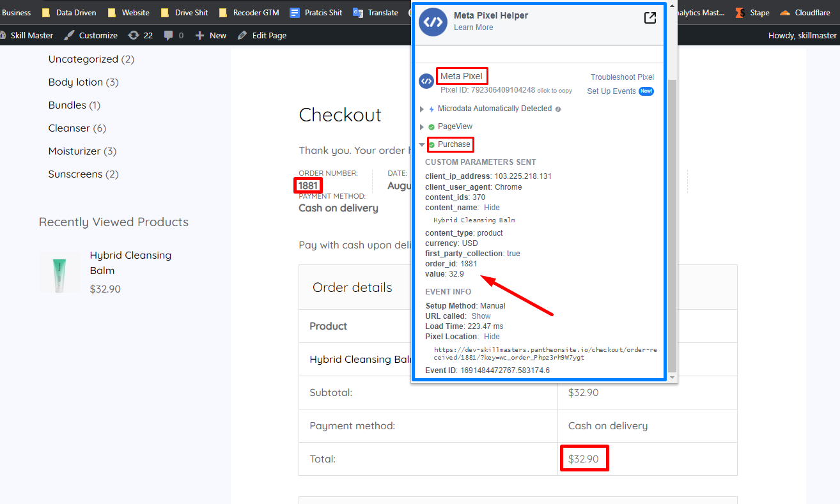Open the Drive Shit bookmark folder

point(184,12)
